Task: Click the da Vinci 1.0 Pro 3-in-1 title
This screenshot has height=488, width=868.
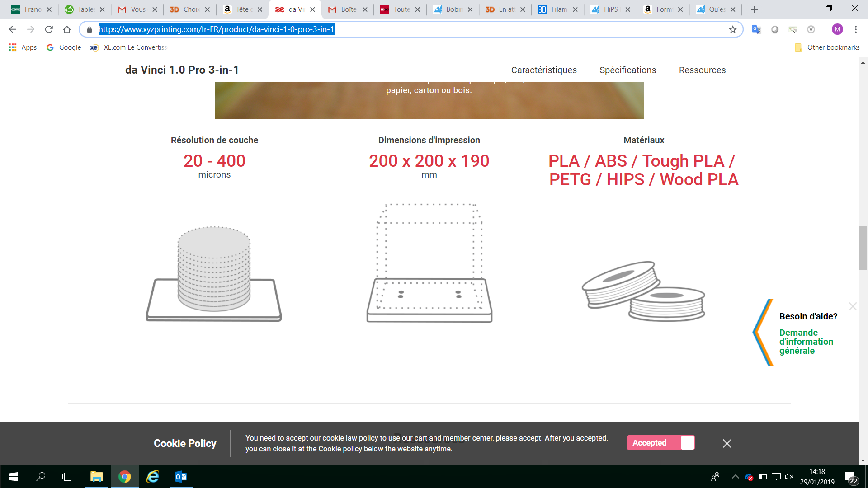Action: [182, 70]
